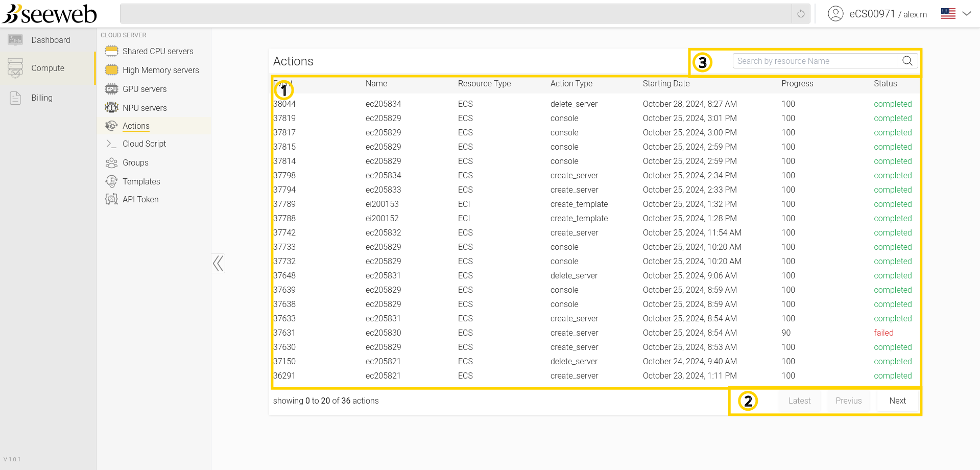Click event number 37648
The height and width of the screenshot is (470, 980).
(x=284, y=275)
